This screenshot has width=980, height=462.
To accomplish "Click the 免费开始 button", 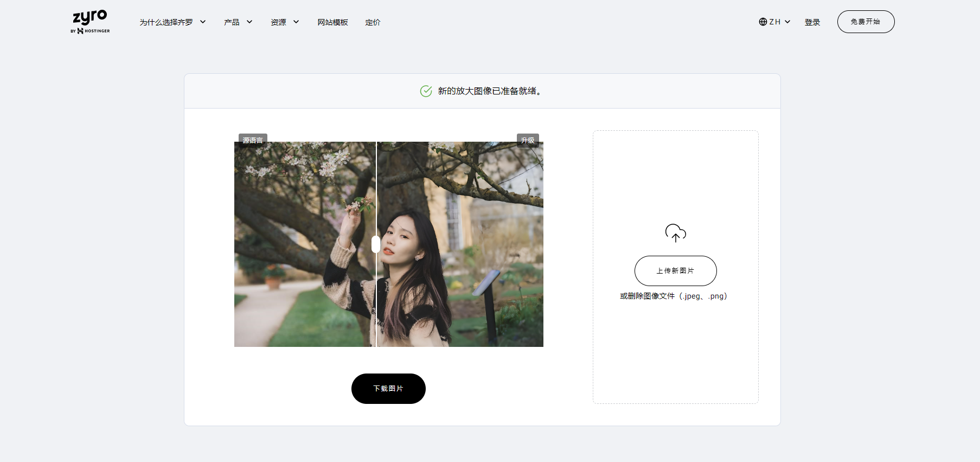I will click(x=866, y=22).
